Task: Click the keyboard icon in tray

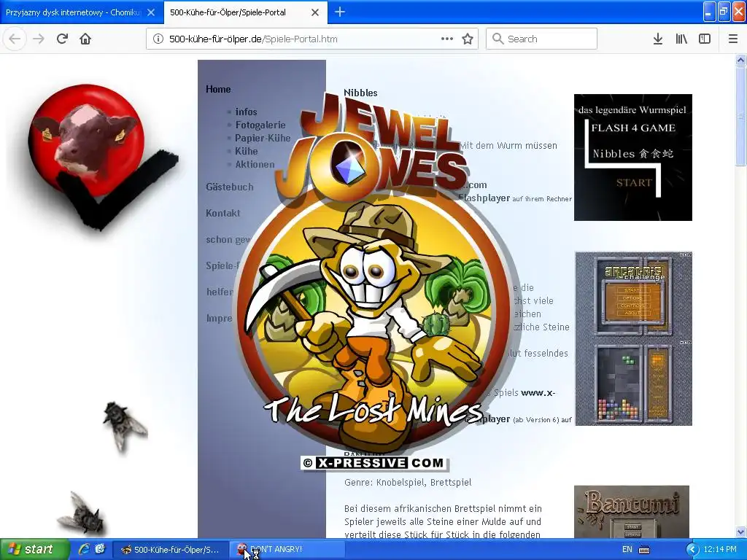Action: point(644,550)
